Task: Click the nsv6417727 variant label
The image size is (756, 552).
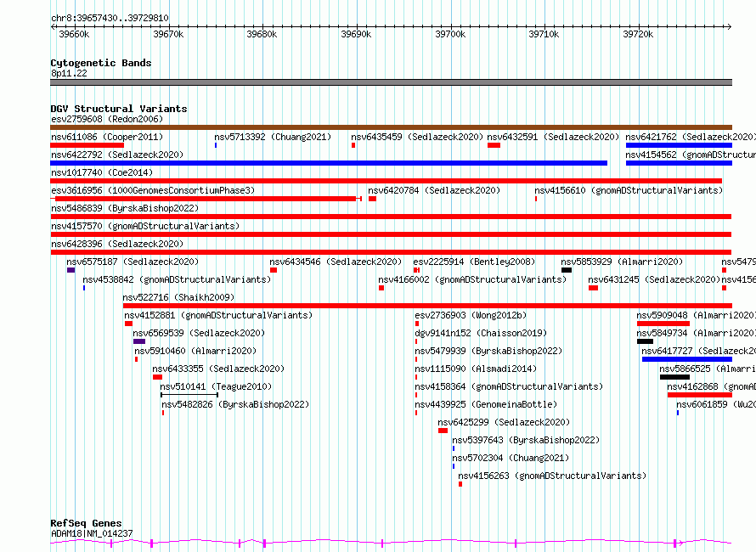Action: pos(698,351)
